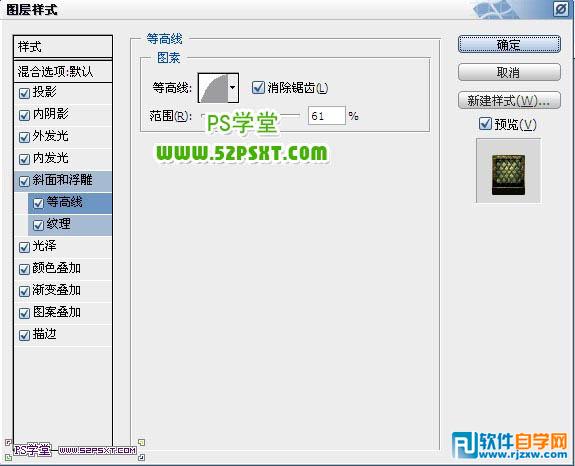575x466 pixels.
Task: Open the 图案叠加 settings row
Action: tap(63, 313)
